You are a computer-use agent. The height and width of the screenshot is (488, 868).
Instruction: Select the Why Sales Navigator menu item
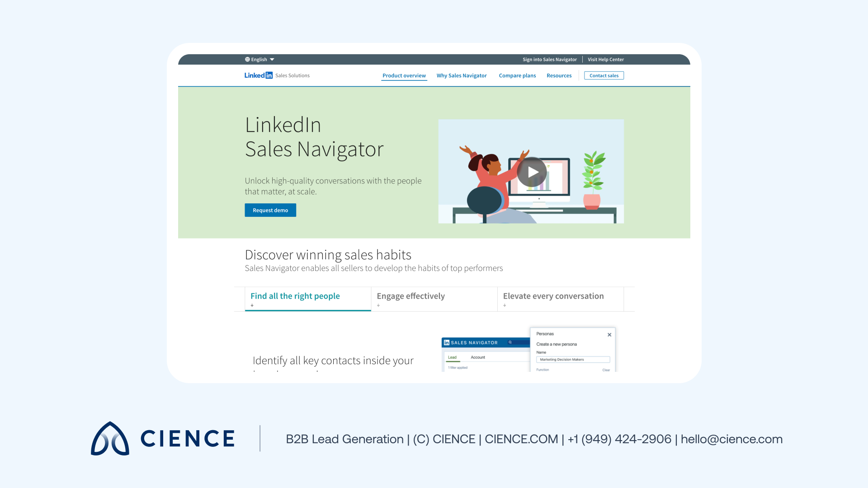[462, 75]
